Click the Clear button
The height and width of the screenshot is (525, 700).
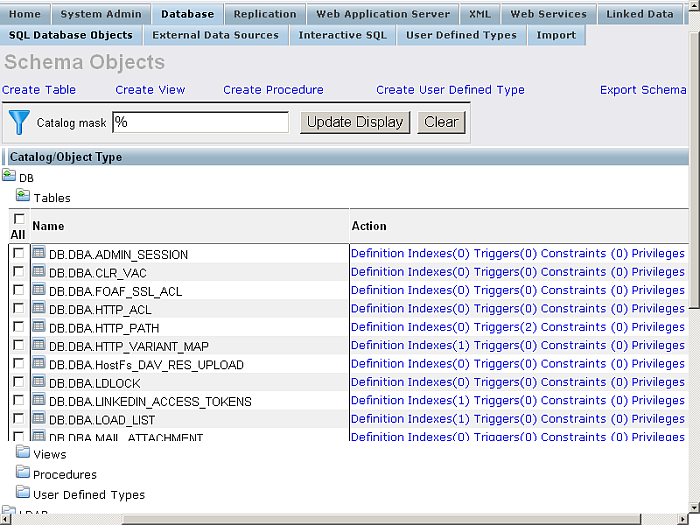click(441, 122)
